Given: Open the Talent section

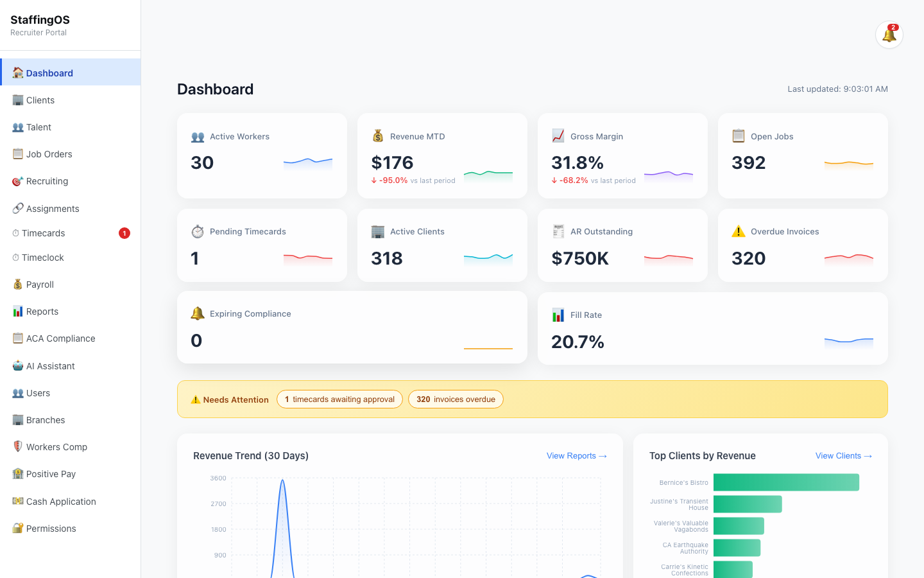Looking at the screenshot, I should tap(38, 127).
